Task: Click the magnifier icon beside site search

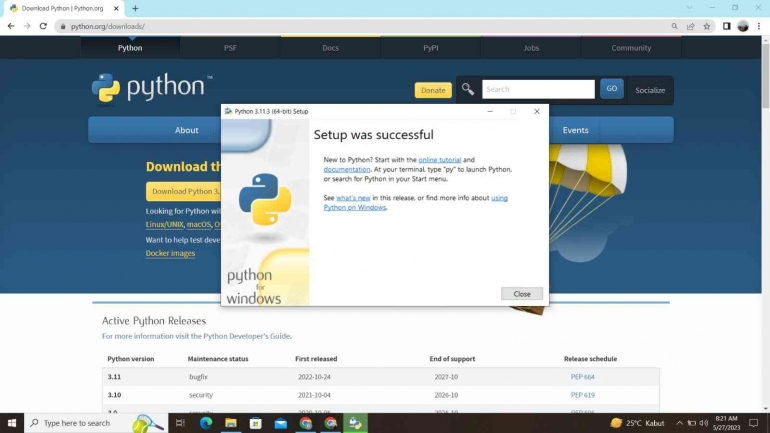Action: [x=468, y=89]
